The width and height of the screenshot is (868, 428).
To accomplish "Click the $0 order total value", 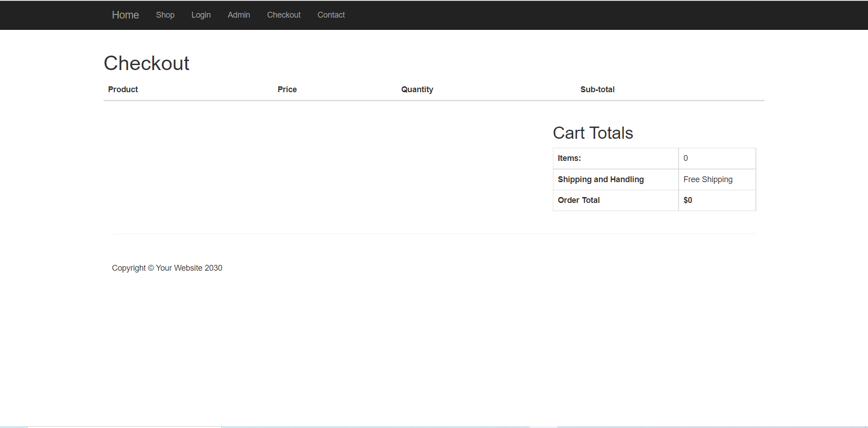I will point(688,200).
